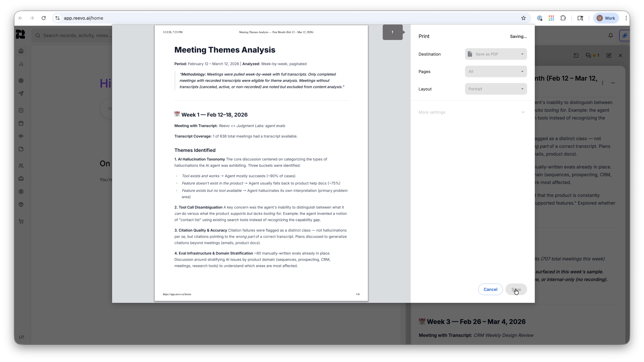Click the Save button in print dialog
Viewport: 644px width, 362px height.
tap(516, 289)
